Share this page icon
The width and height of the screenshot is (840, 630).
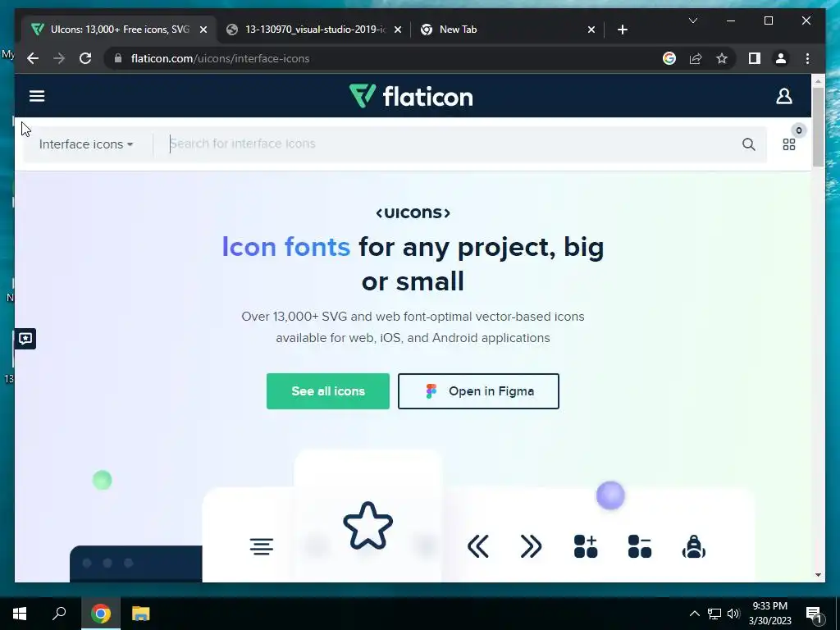point(696,58)
